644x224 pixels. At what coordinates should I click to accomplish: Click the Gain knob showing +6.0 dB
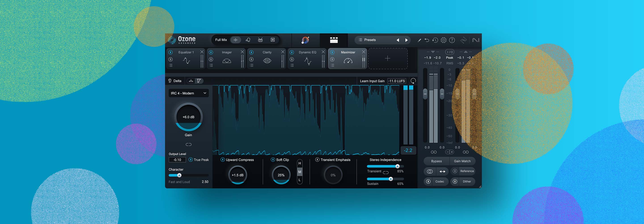(188, 117)
